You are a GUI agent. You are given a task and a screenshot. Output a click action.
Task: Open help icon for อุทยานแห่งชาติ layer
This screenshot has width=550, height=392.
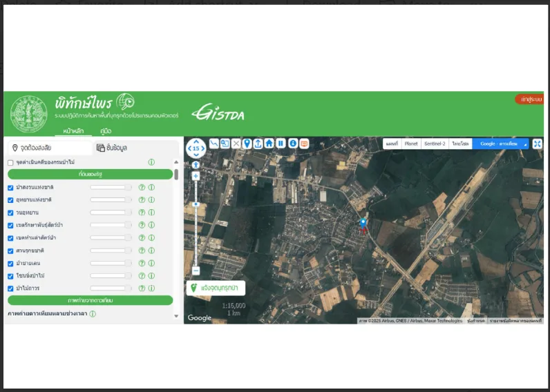(142, 200)
